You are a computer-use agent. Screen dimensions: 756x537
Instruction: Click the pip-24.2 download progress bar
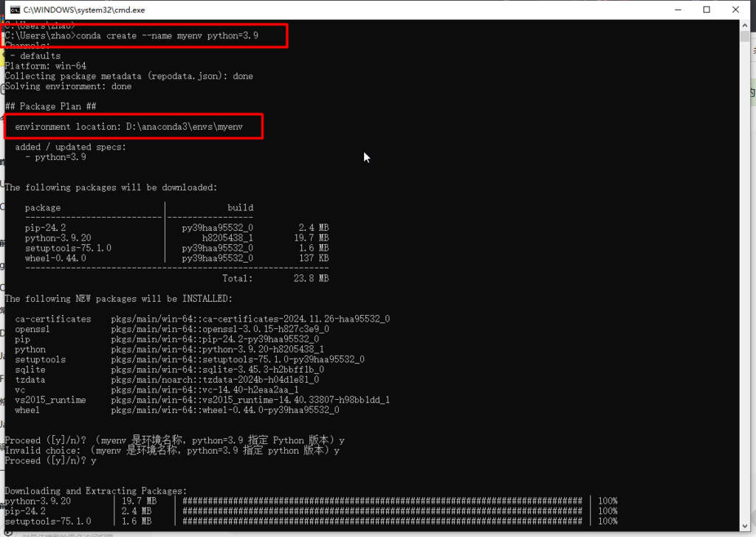click(385, 510)
